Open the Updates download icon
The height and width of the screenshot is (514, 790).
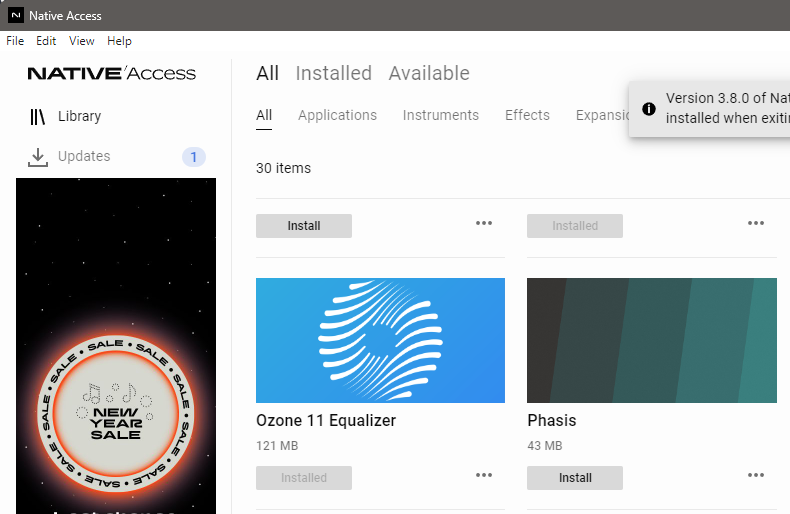coord(37,157)
